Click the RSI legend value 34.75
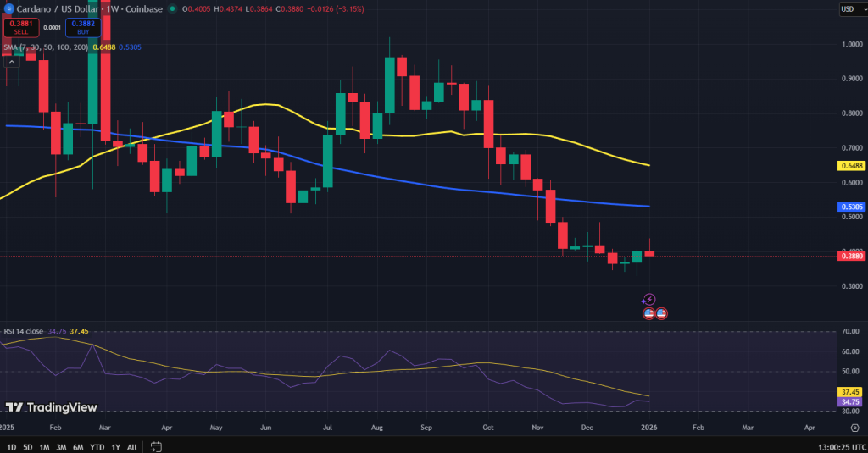868x453 pixels. pyautogui.click(x=57, y=331)
